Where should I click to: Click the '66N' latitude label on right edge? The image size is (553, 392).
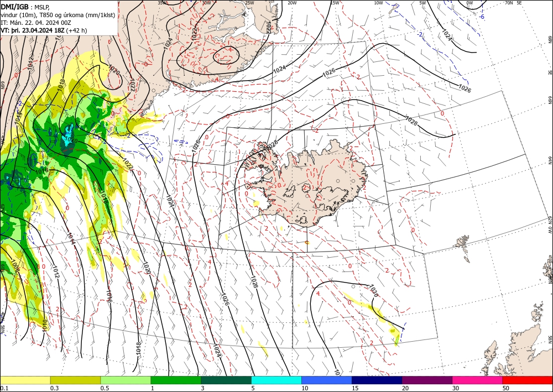tap(550, 100)
